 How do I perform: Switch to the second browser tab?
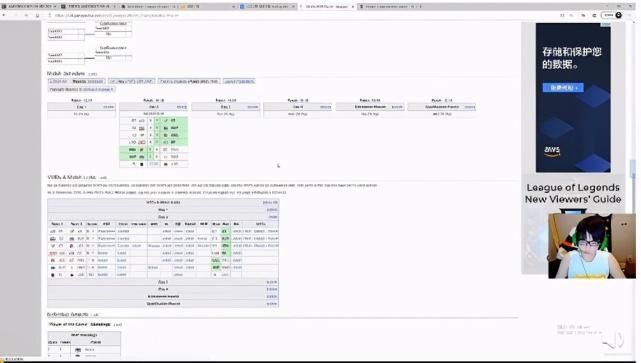pos(89,7)
